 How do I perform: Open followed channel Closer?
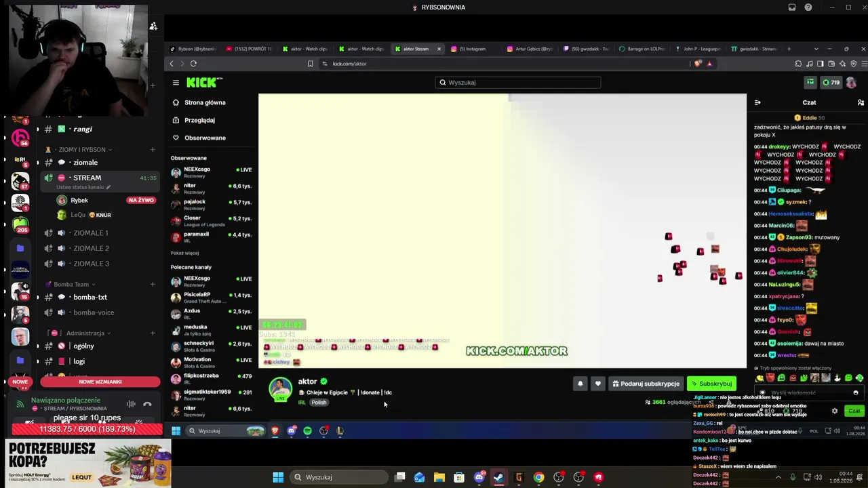(211, 220)
